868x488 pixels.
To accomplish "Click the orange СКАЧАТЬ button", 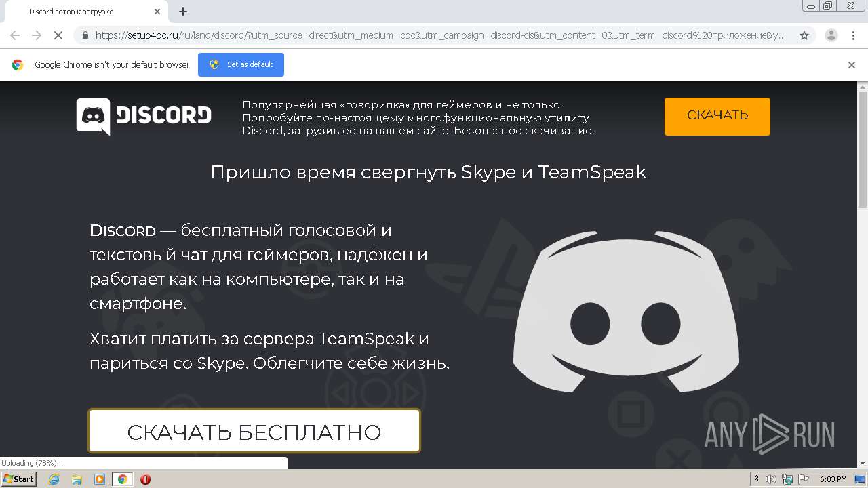I will click(717, 116).
